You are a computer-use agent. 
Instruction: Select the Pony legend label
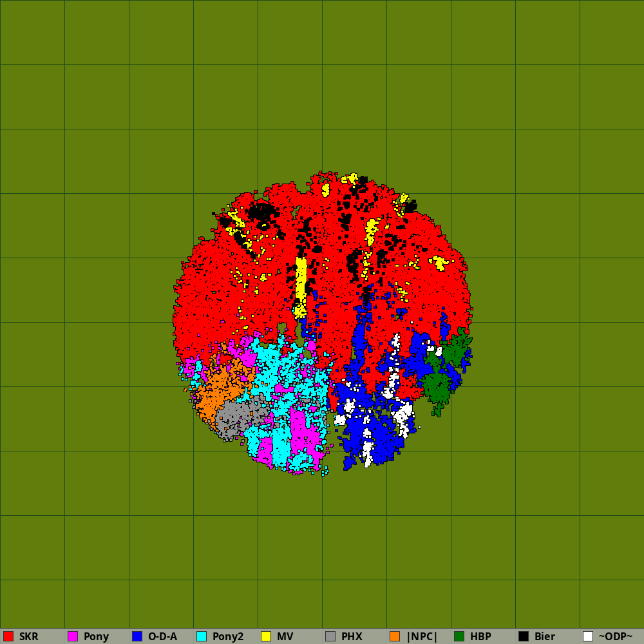[96, 637]
